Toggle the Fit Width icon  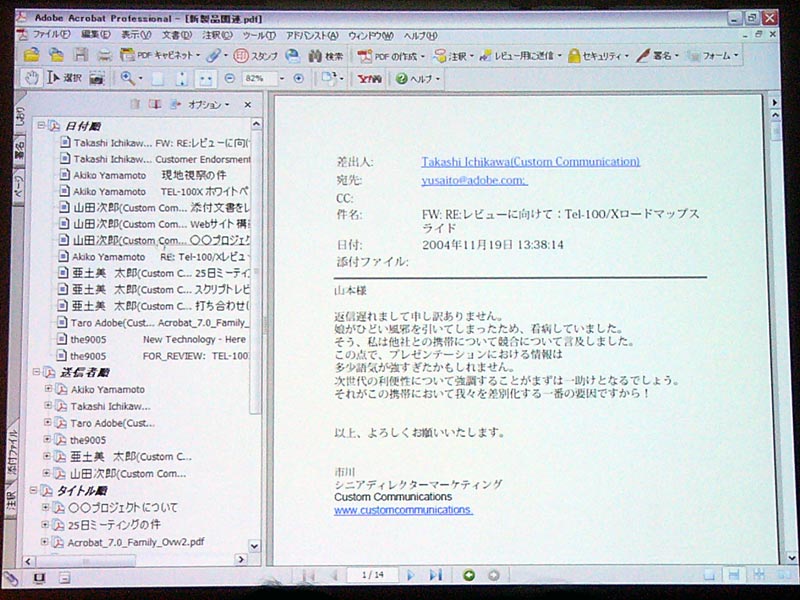[206, 80]
